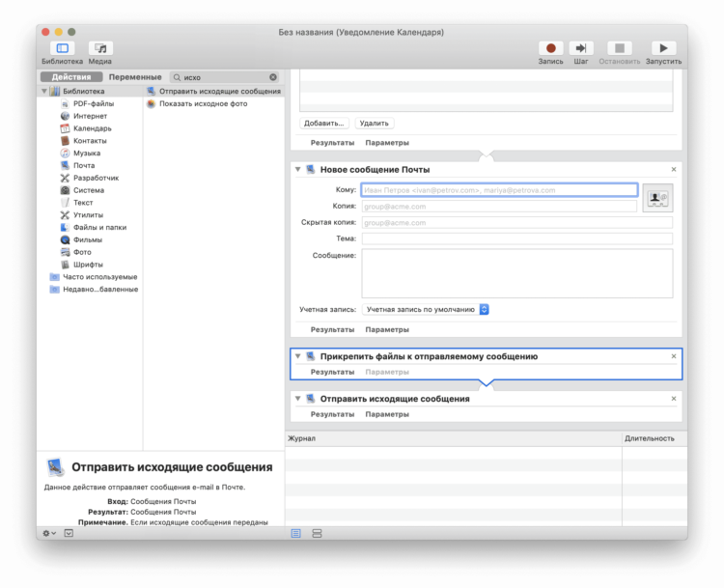
Task: Open Результаты of Отправить исходящие сообщения
Action: tap(332, 414)
